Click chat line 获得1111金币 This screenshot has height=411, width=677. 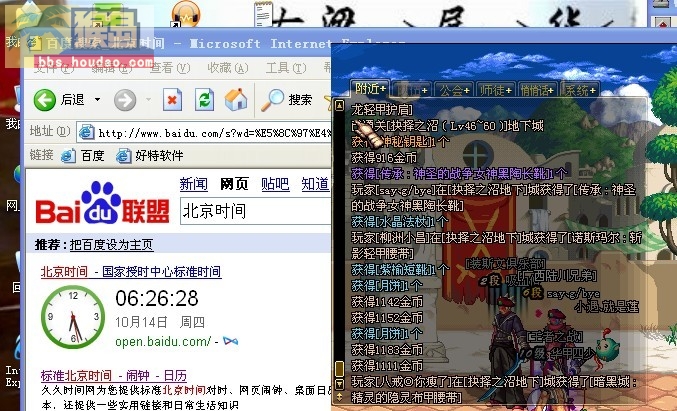pos(387,365)
